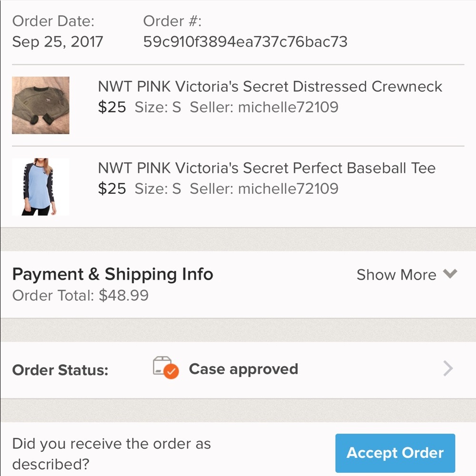Open NWT PINK Perfect Baseball Tee title
The image size is (476, 476).
pos(267,168)
